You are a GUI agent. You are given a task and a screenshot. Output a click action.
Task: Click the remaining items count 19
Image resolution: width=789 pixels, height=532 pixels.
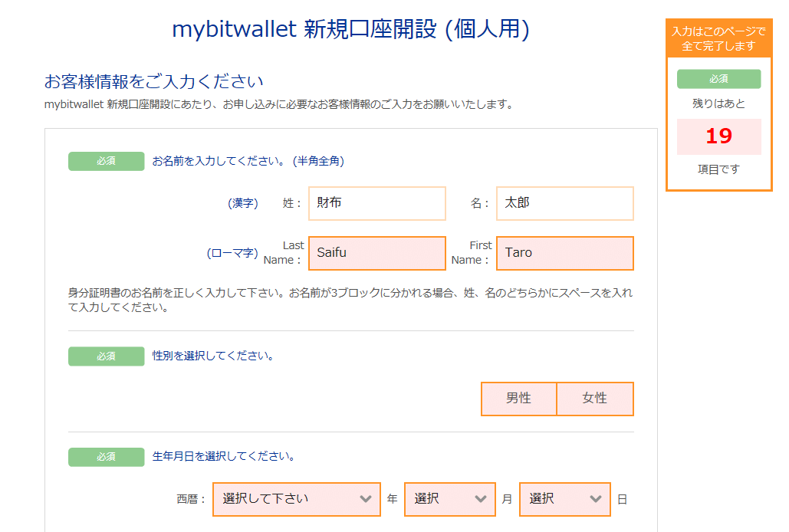(x=718, y=136)
